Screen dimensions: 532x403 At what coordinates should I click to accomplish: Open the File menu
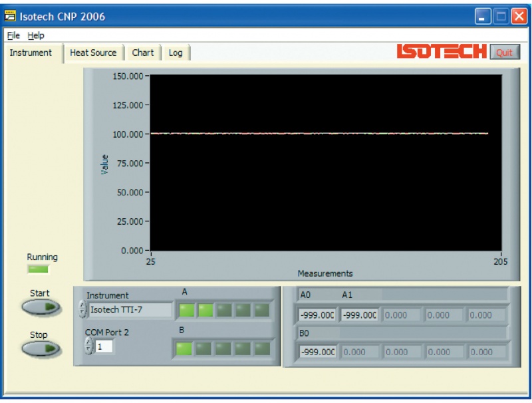tap(13, 35)
